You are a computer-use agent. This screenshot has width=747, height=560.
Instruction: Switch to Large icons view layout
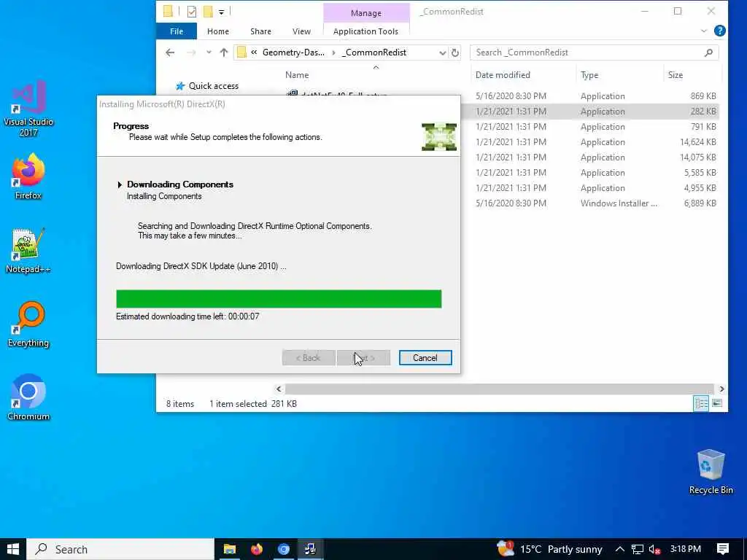pyautogui.click(x=716, y=403)
